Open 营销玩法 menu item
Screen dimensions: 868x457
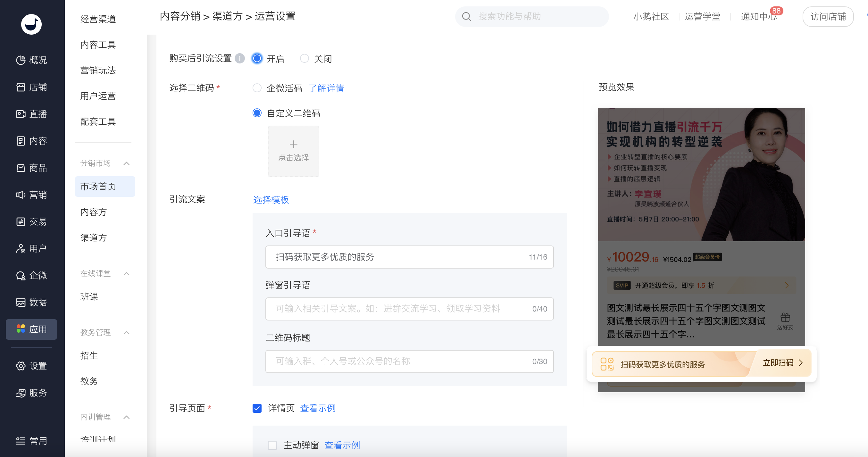coord(98,70)
